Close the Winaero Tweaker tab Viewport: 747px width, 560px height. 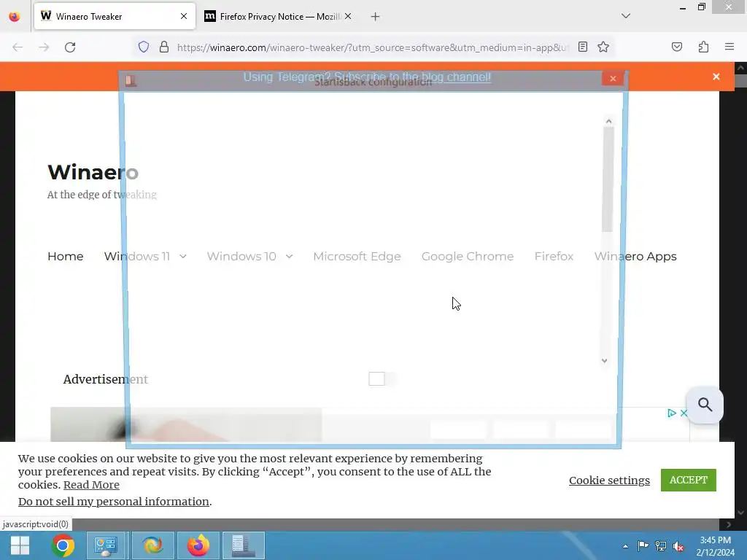[183, 16]
